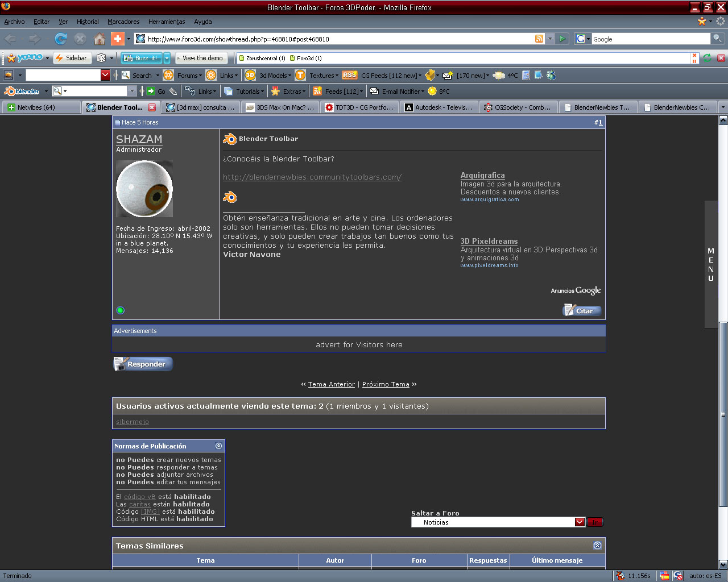Stop page loading with the stop icon
The width and height of the screenshot is (728, 582).
coord(80,39)
